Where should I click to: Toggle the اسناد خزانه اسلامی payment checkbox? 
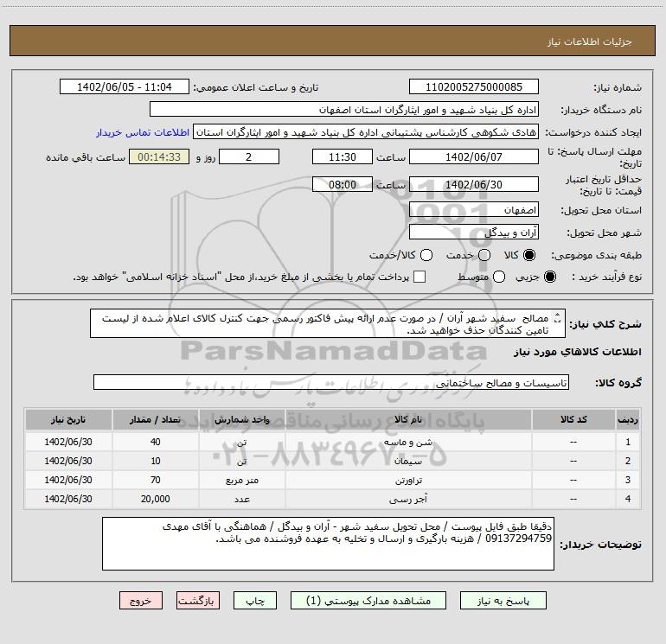(419, 277)
